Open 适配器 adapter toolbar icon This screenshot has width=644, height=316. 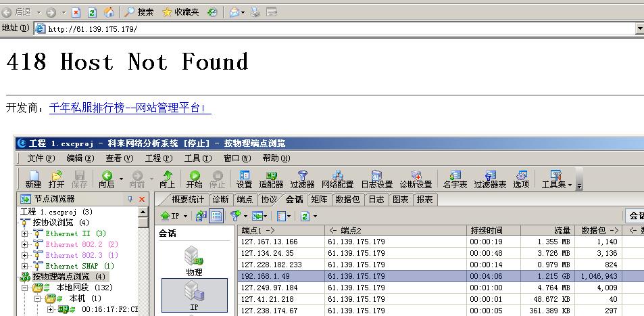tap(271, 180)
